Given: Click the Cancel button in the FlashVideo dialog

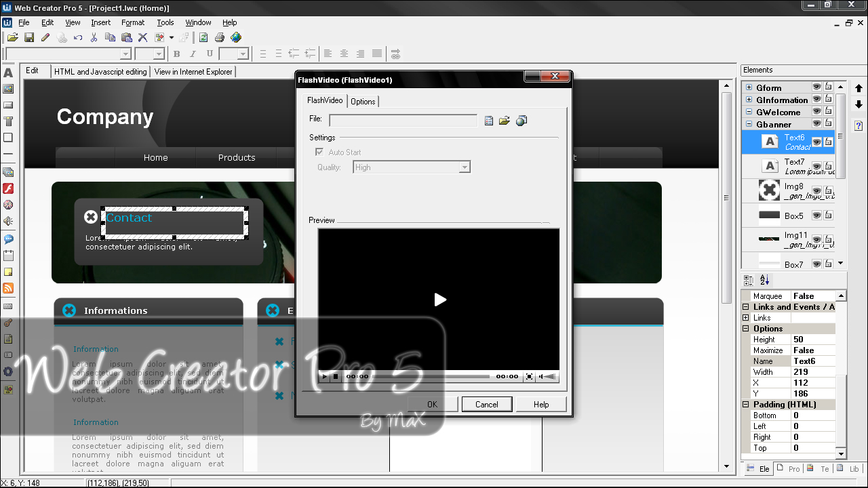Looking at the screenshot, I should tap(487, 405).
